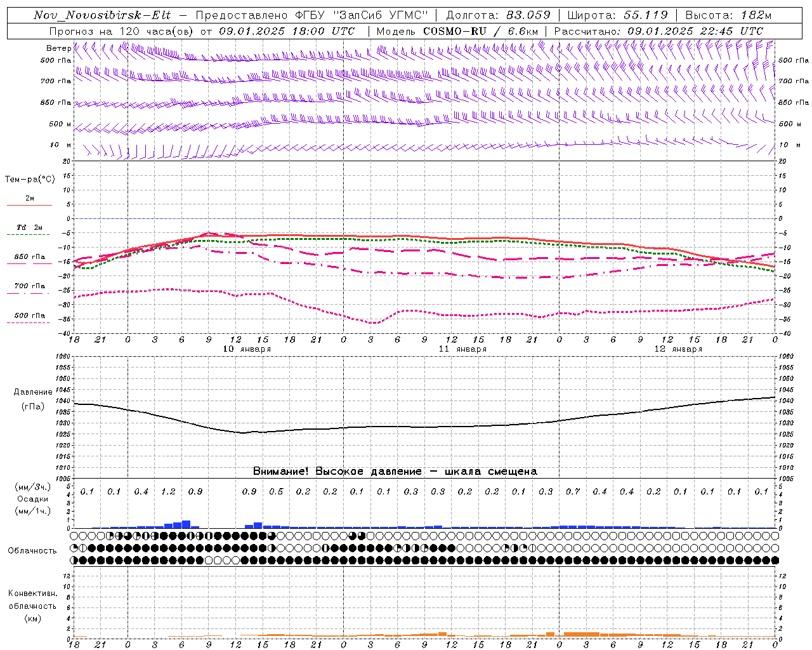Click the Облачность panel label

pos(32,551)
